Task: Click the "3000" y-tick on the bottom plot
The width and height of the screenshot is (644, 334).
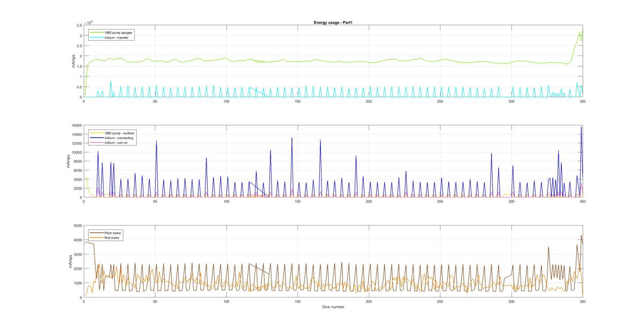Action: [77, 255]
